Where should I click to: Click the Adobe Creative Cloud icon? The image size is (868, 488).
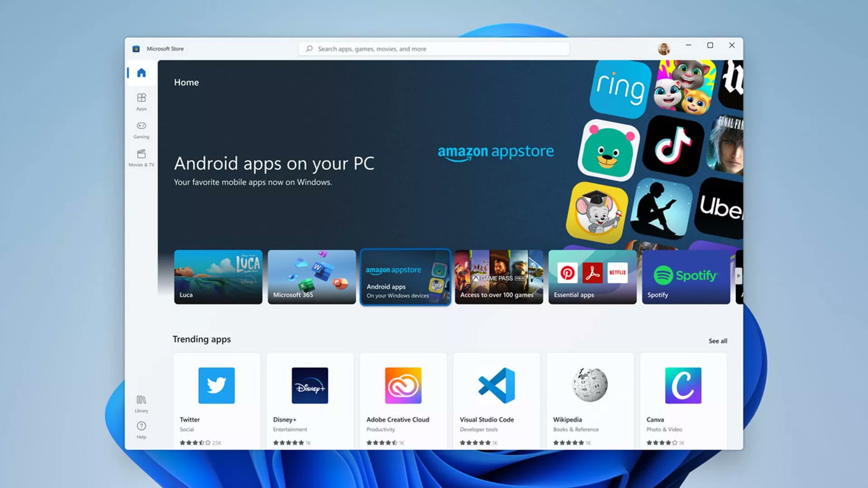[403, 385]
